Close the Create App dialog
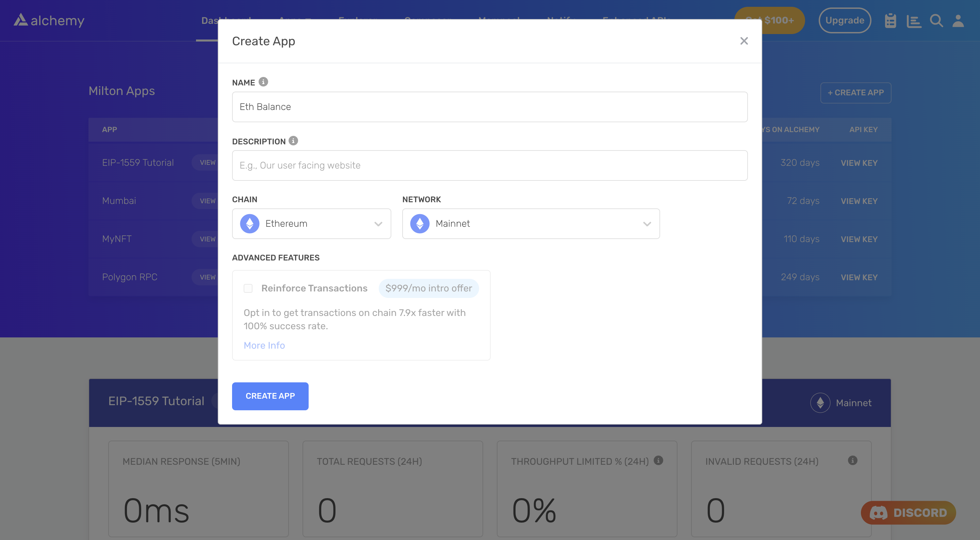 [x=744, y=41]
